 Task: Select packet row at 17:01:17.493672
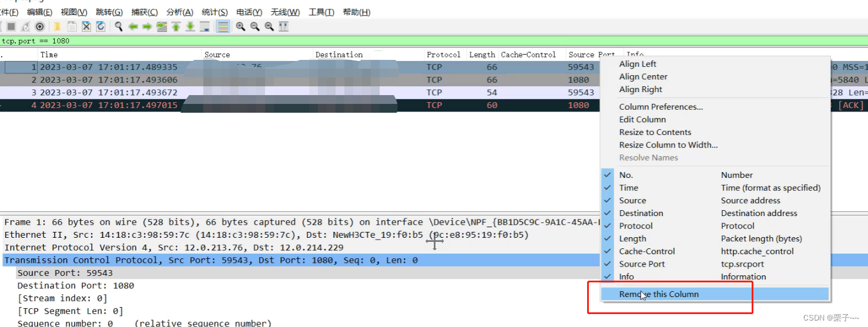(300, 93)
